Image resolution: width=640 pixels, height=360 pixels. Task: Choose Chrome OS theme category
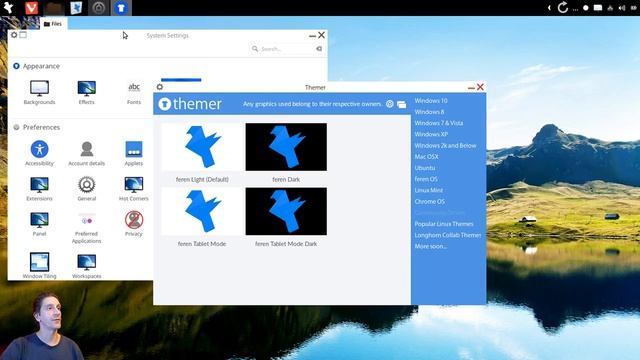[x=429, y=202]
